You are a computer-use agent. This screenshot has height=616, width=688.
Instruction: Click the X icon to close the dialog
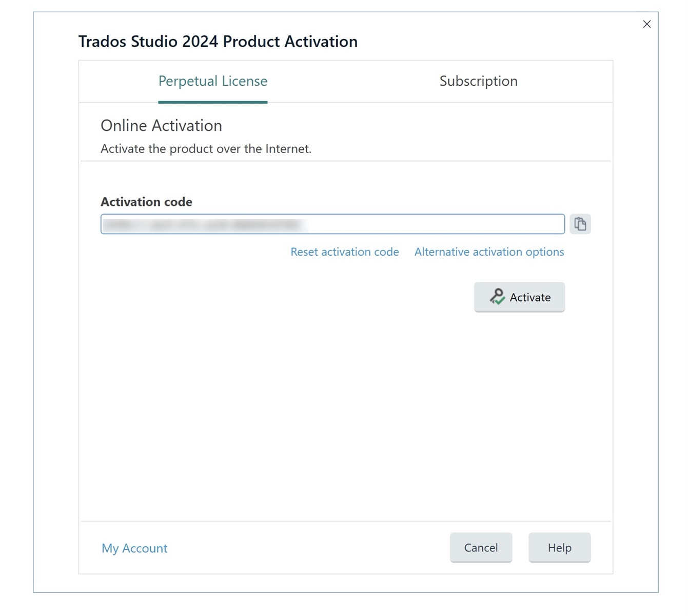[646, 24]
